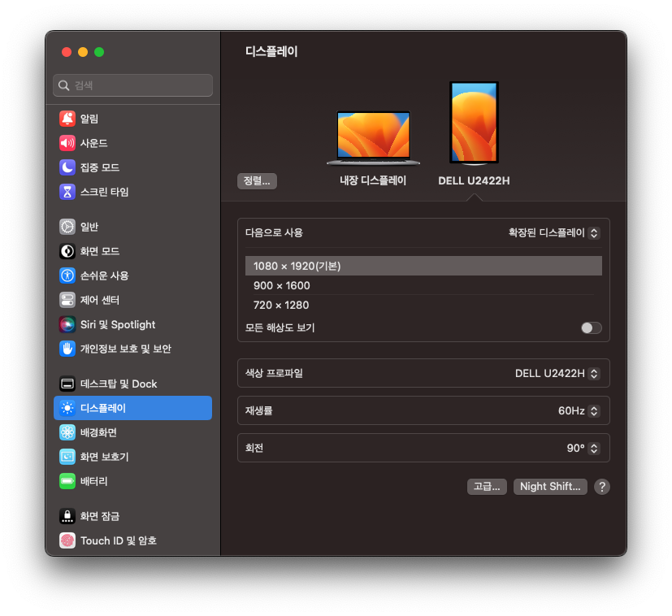Open the 재생률 60Hz dropdown
This screenshot has height=616, width=672.
point(579,410)
